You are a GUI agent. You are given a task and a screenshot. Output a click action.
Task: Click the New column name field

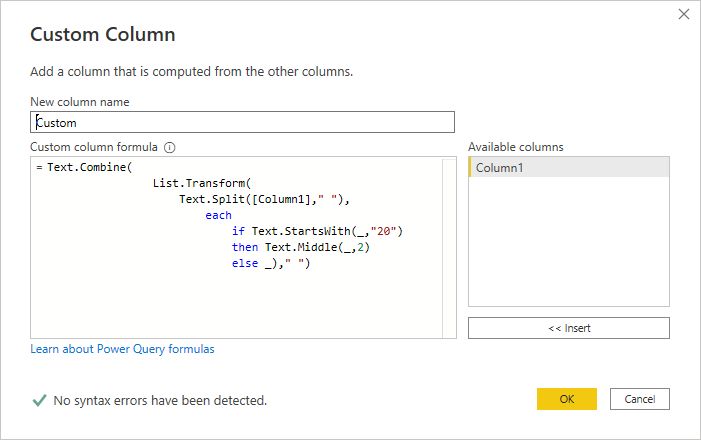point(242,122)
